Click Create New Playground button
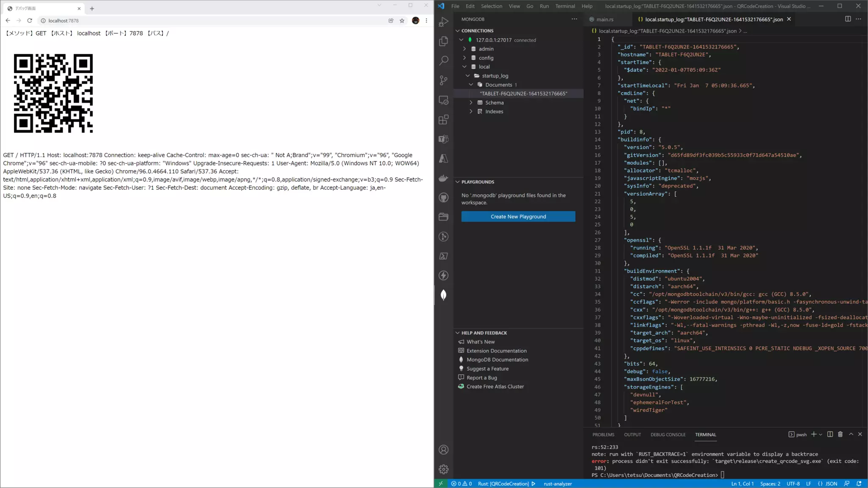Image resolution: width=868 pixels, height=488 pixels. tap(518, 216)
